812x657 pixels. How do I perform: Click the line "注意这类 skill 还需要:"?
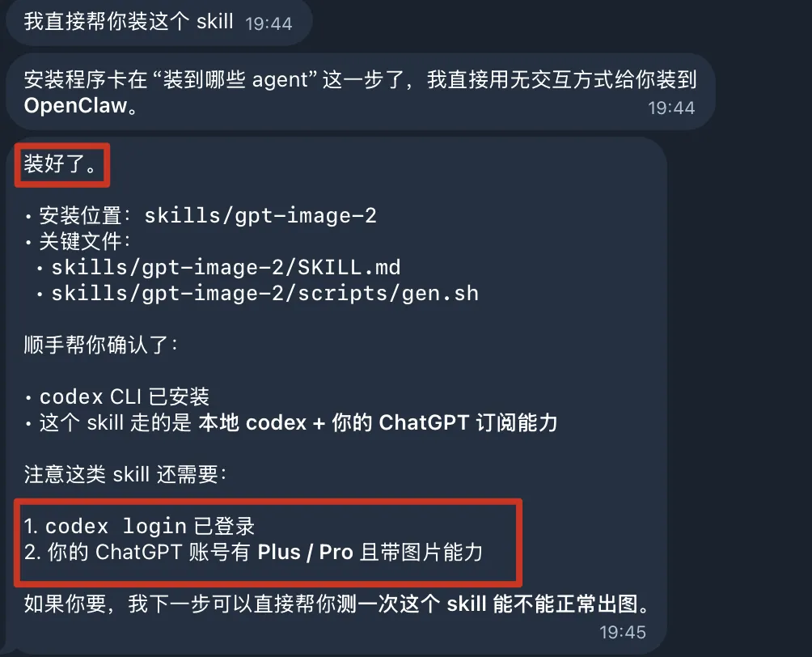point(125,475)
